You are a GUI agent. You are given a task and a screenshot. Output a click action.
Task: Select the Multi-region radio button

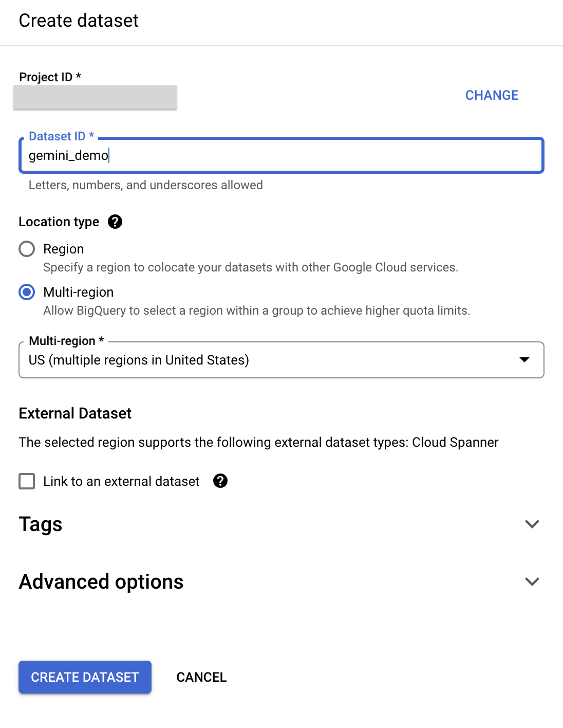27,292
